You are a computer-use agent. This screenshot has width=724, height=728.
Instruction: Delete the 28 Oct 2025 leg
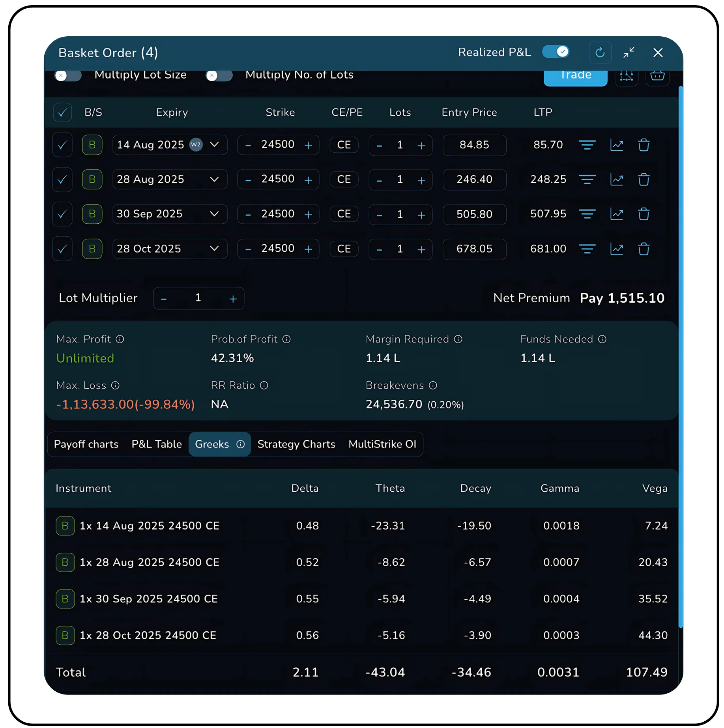coord(644,249)
